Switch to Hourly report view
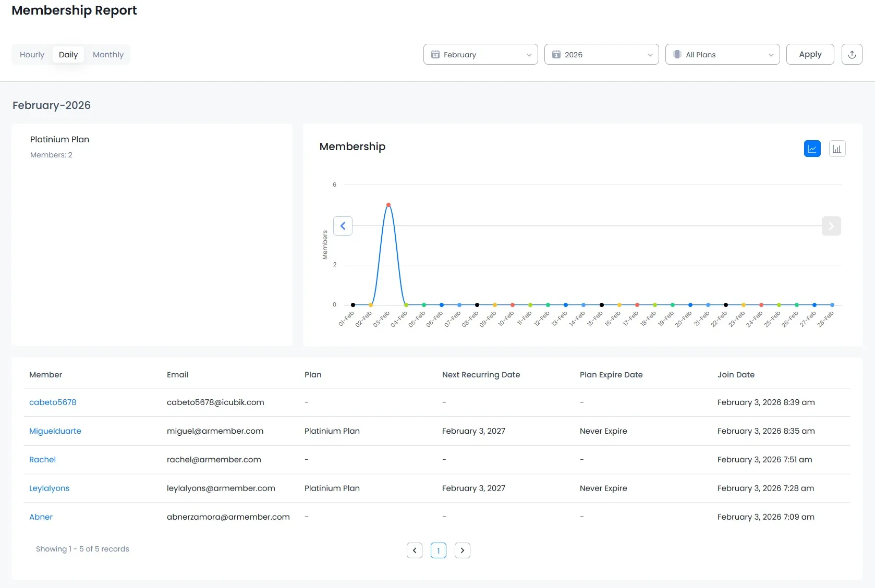Screen dimensions: 875x588 coord(32,55)
